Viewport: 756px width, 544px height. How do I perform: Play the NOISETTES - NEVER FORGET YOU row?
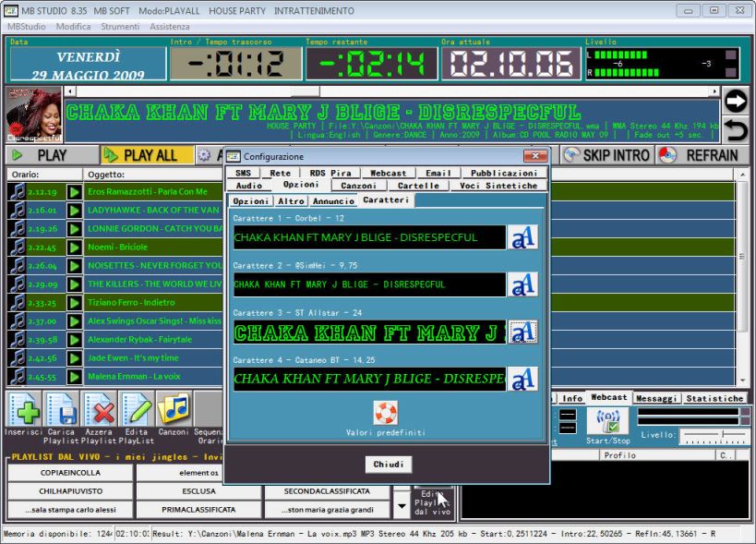point(74,266)
